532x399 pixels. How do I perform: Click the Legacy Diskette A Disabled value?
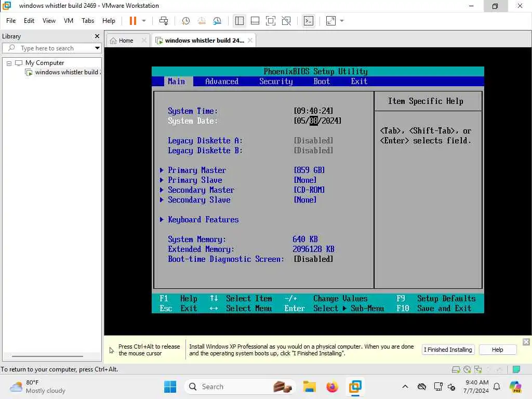coord(313,140)
